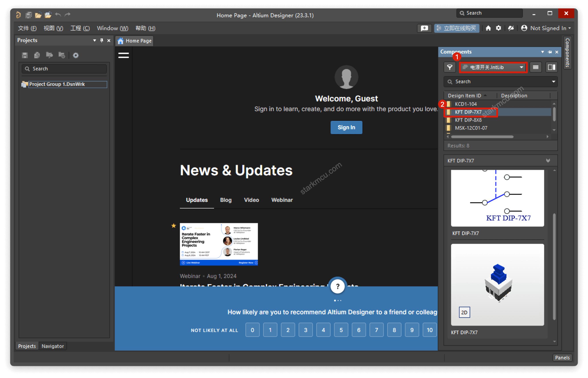This screenshot has height=378, width=588.
Task: Click the title bar Search field
Action: 489,13
